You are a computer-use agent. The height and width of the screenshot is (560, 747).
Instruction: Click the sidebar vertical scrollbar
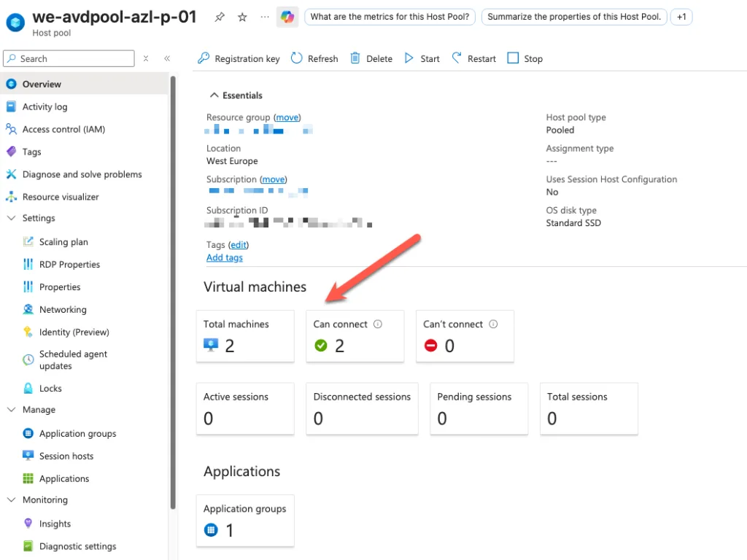point(173,293)
